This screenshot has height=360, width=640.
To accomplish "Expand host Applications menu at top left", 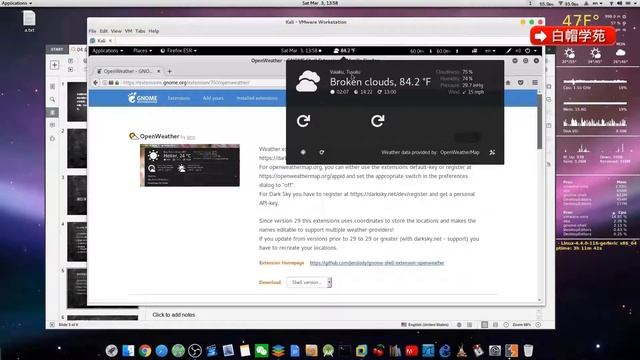I will (17, 3).
